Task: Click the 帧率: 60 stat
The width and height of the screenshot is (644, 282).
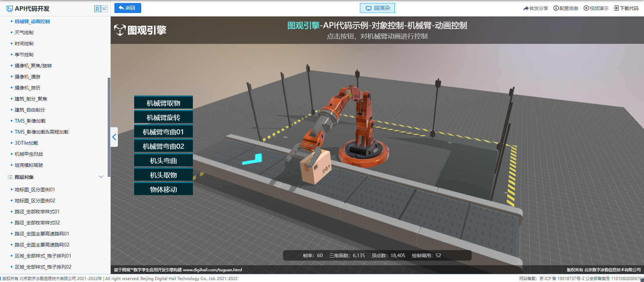Action: (x=313, y=256)
